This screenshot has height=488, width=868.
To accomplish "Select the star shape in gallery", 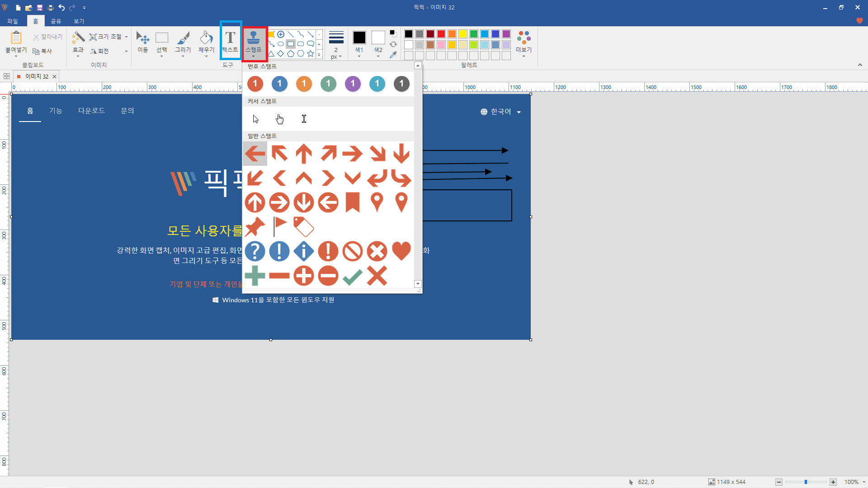I will point(311,54).
